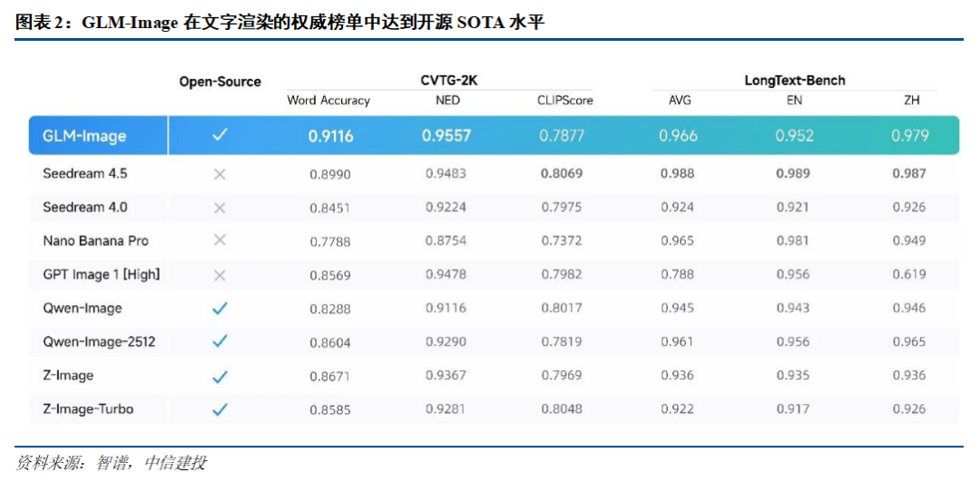Screen dimensions: 980x482
Task: Click GLM-Image's 0.9116 Word Accuracy value
Action: click(x=330, y=136)
